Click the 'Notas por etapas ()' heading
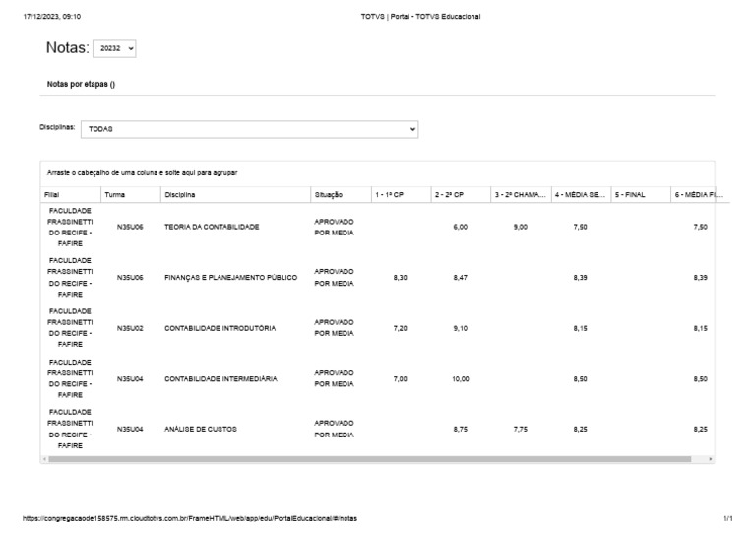Image resolution: width=756 pixels, height=535 pixels. (x=81, y=84)
